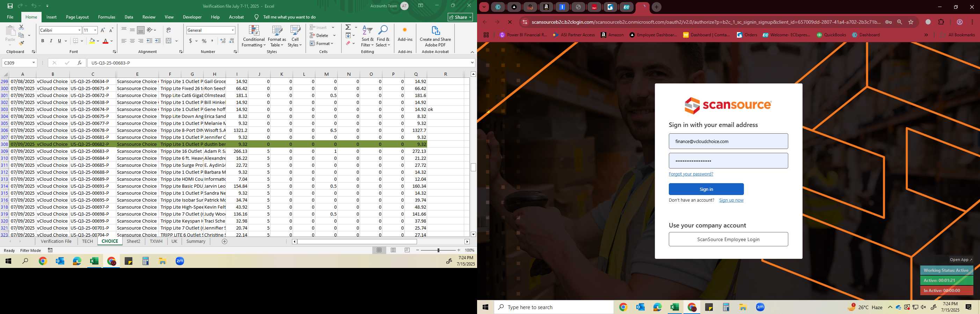Click the Cut scissors icon in Excel
This screenshot has height=314, width=980.
coord(21,27)
